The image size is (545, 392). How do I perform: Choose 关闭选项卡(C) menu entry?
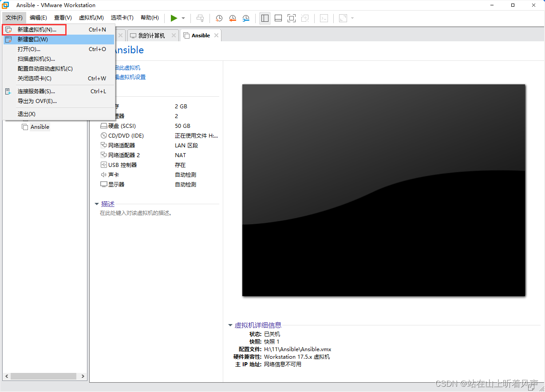(59, 79)
